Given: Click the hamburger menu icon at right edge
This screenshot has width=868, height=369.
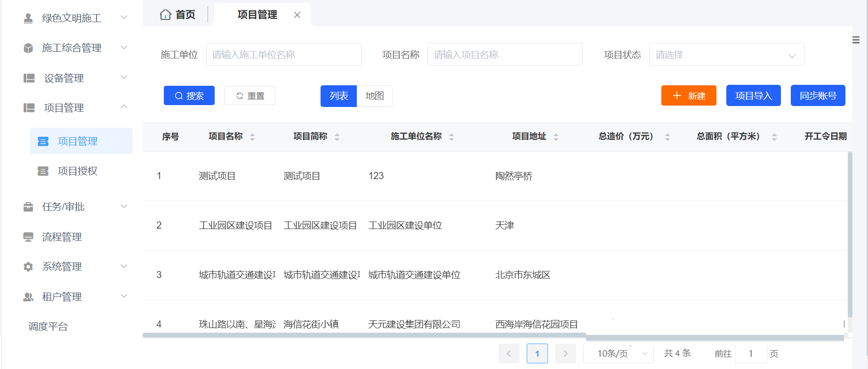Looking at the screenshot, I should pyautogui.click(x=856, y=40).
